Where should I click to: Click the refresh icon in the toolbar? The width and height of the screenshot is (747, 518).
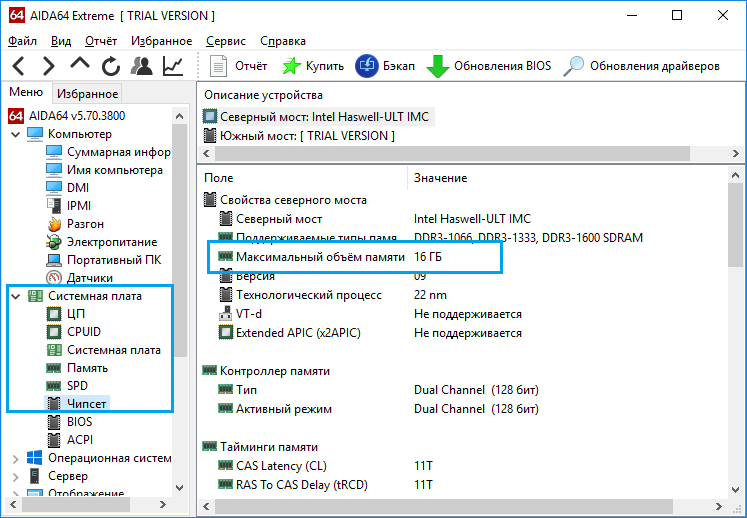click(111, 66)
